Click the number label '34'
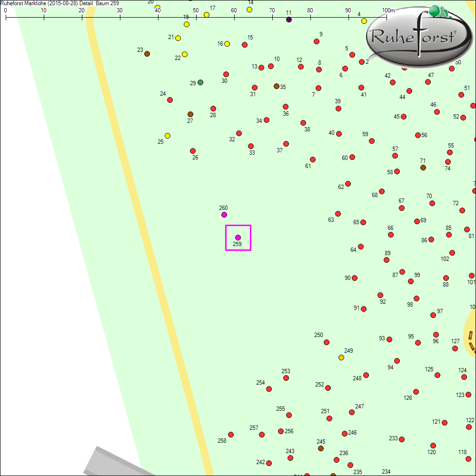This screenshot has width=476, height=476. coord(259,121)
